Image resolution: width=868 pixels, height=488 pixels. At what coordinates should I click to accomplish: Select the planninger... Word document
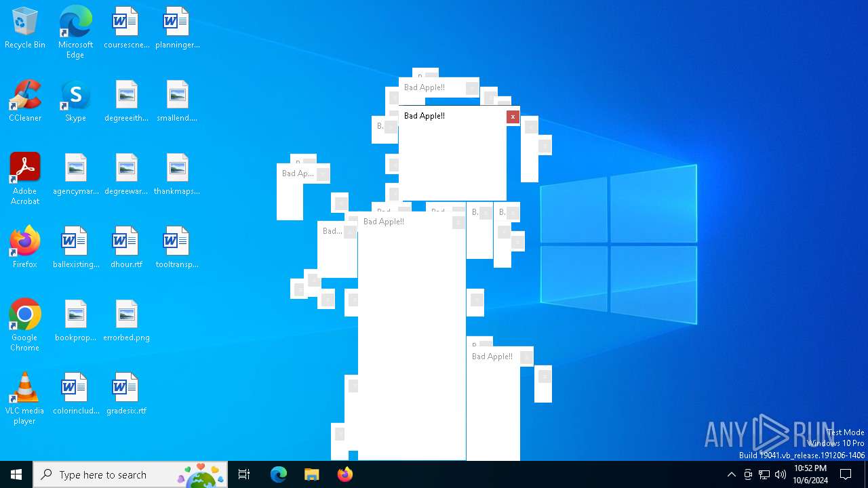click(x=177, y=28)
